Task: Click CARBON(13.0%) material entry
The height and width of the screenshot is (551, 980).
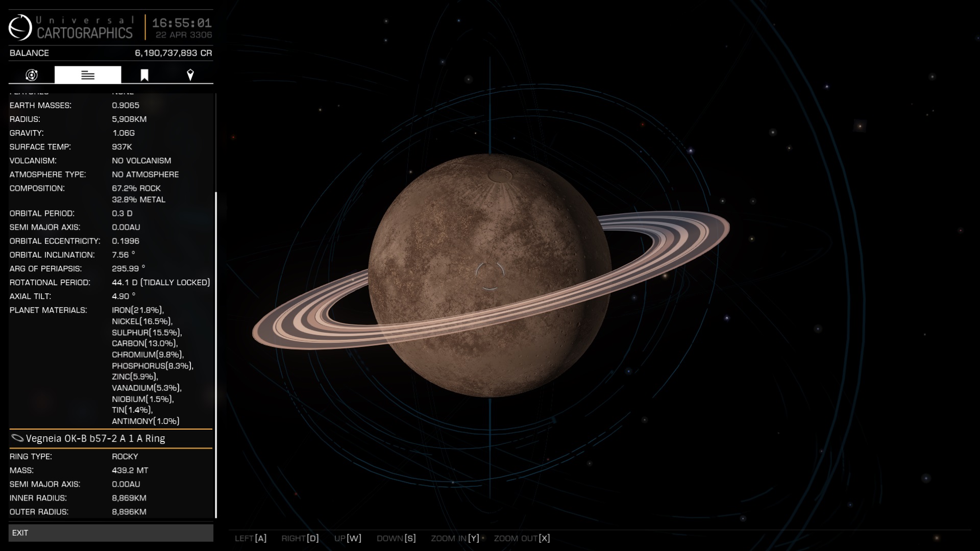Action: (145, 343)
